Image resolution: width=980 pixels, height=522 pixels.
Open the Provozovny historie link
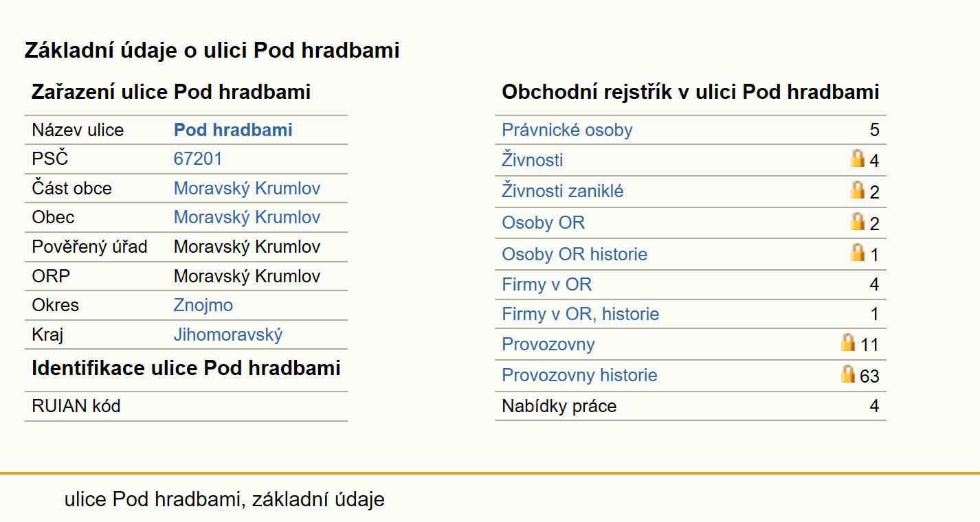coord(579,375)
